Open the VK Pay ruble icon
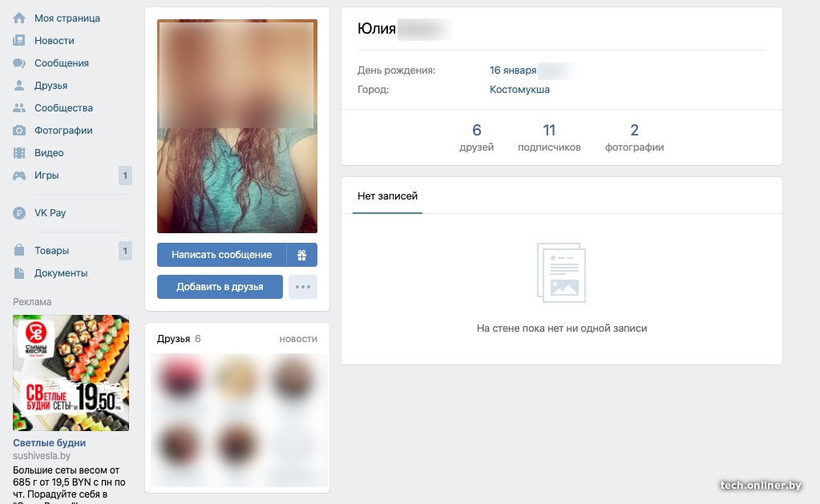 pos(19,213)
